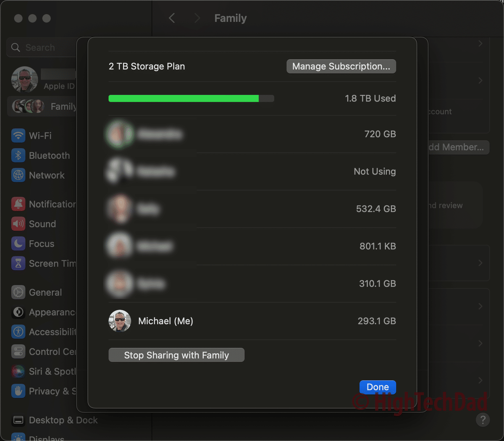The height and width of the screenshot is (441, 504).
Task: Open Siri & Spotlight settings
Action: [x=46, y=371]
